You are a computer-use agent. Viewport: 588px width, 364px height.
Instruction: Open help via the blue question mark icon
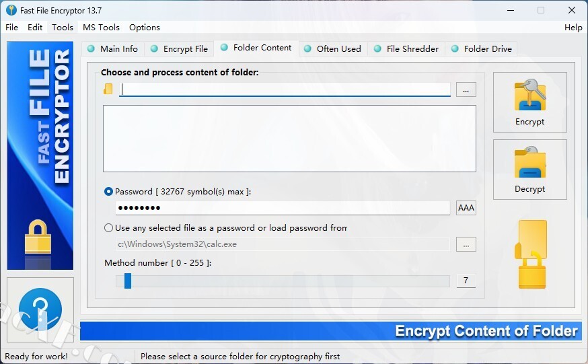pos(40,310)
